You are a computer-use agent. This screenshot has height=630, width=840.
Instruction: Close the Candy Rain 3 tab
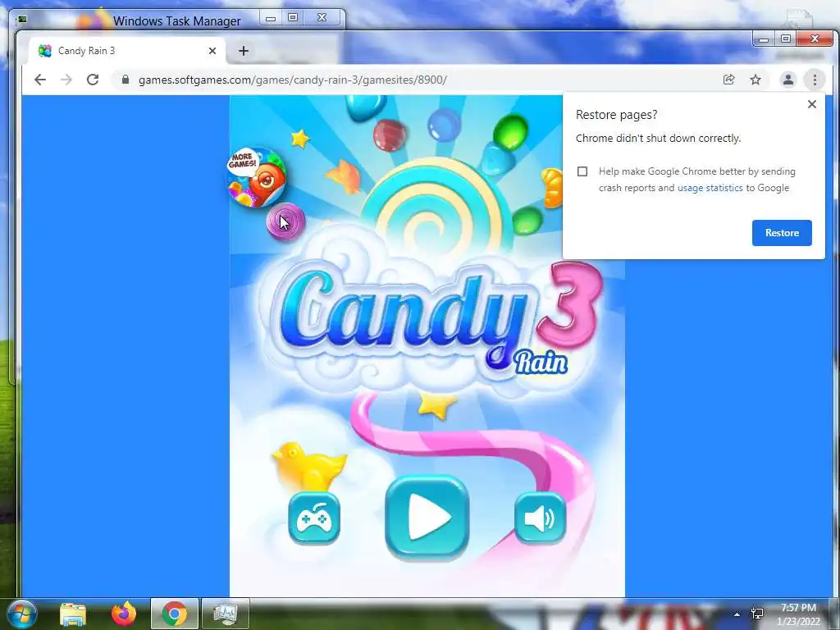tap(212, 51)
